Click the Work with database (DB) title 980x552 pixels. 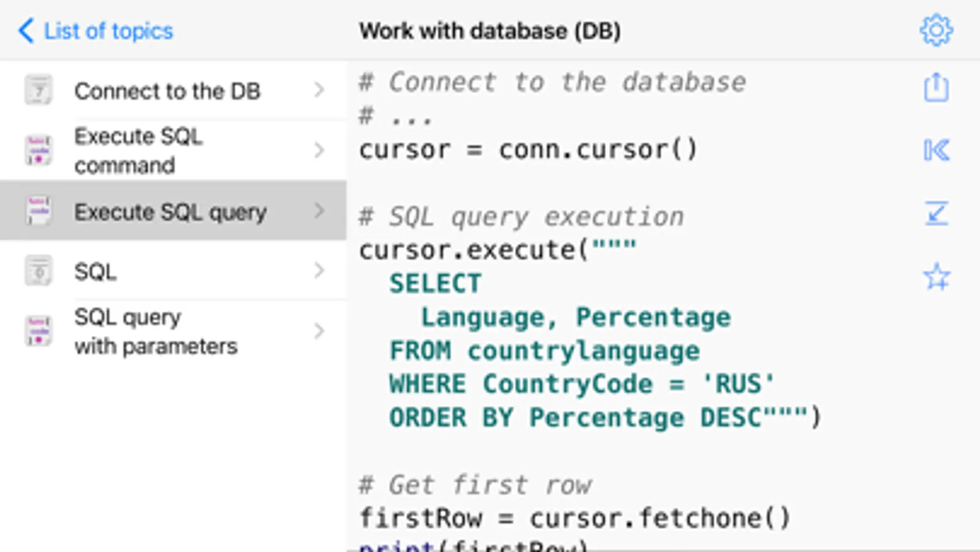click(490, 31)
